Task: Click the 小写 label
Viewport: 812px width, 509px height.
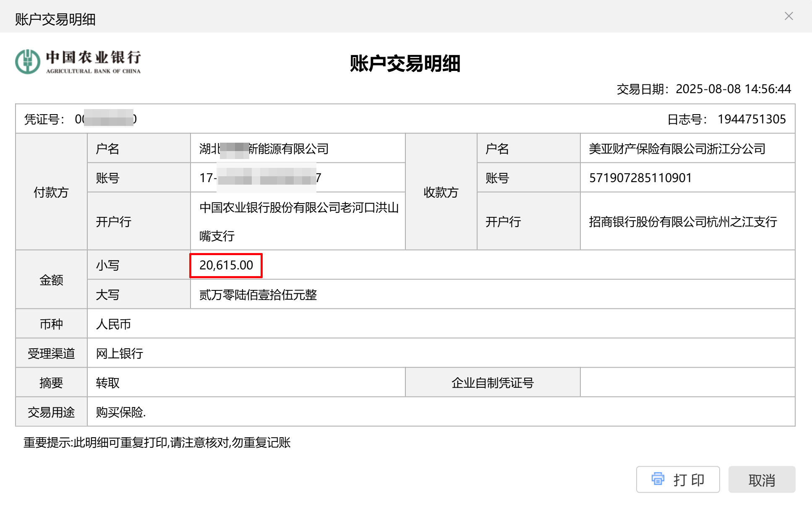Action: (x=107, y=265)
